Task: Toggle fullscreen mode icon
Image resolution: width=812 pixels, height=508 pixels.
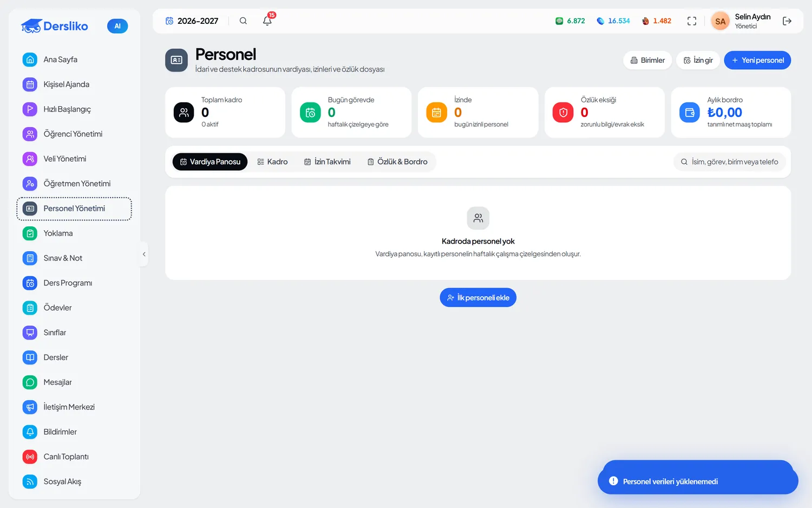Action: point(692,21)
